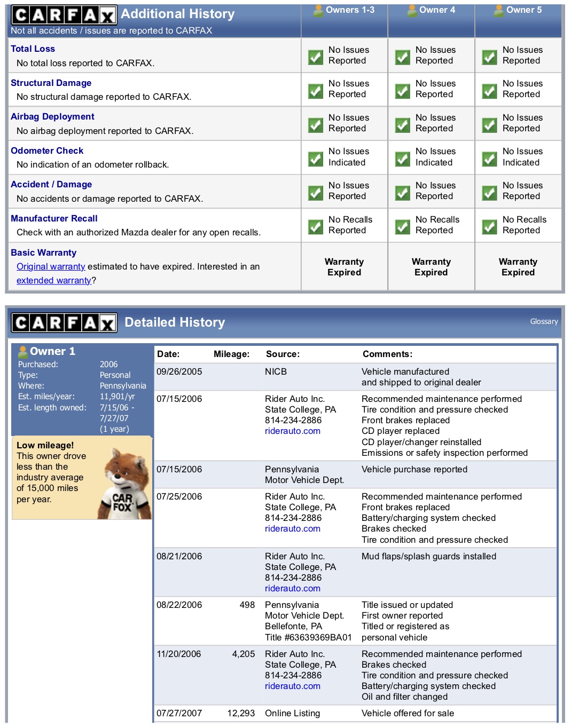This screenshot has width=571, height=728.
Task: Click the Source: column header
Action: click(x=283, y=354)
